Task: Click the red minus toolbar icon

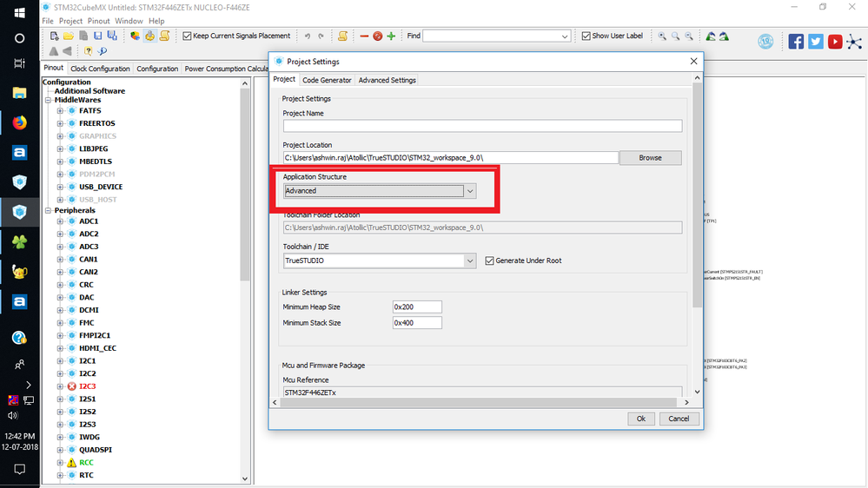Action: (364, 36)
